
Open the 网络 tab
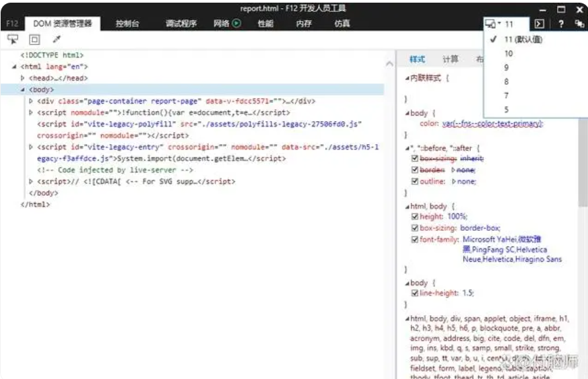(x=221, y=24)
